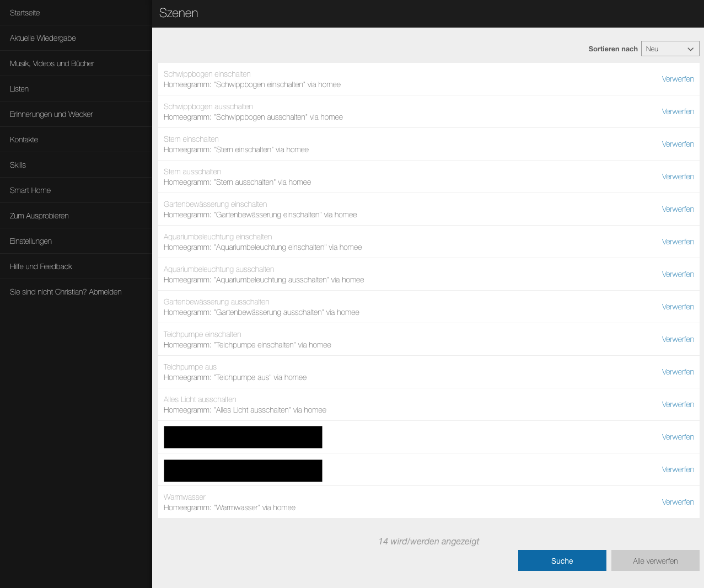Discard the Stern einschalten scene
The height and width of the screenshot is (588, 704).
(x=678, y=144)
